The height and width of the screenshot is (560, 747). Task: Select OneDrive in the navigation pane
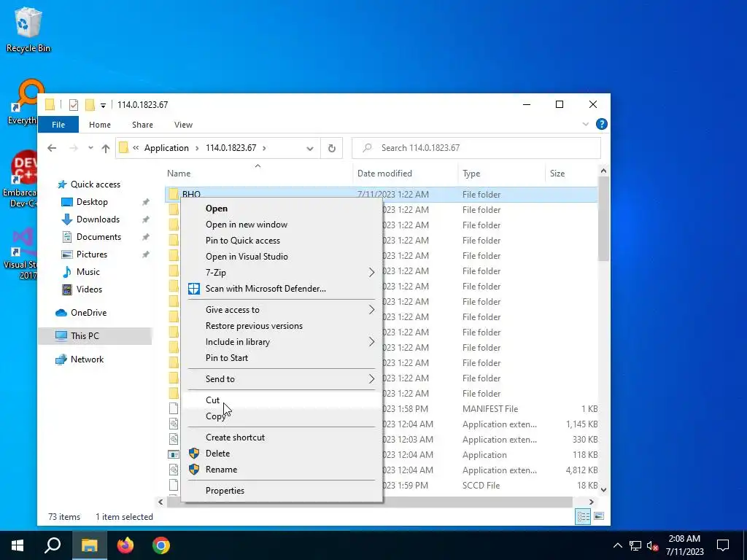click(x=88, y=313)
